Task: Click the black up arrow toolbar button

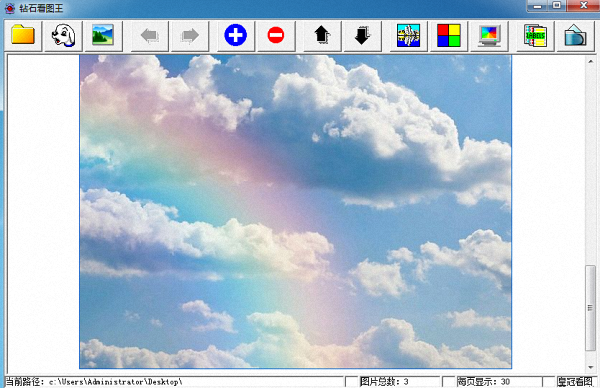Action: point(322,36)
